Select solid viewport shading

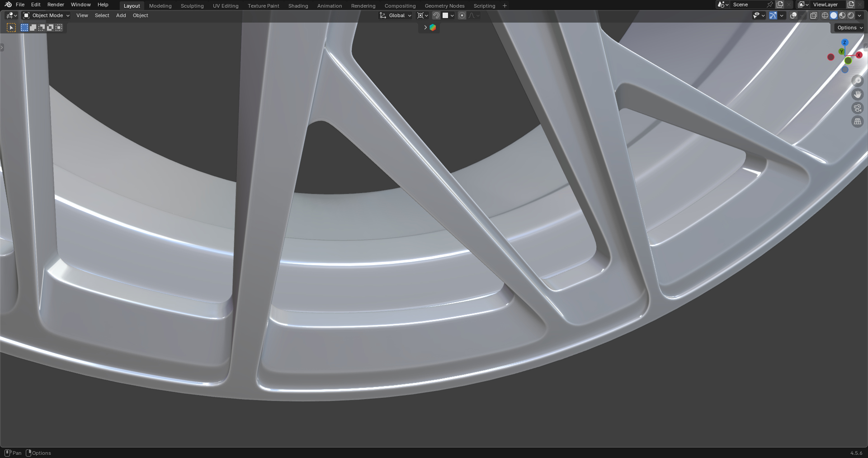[834, 15]
